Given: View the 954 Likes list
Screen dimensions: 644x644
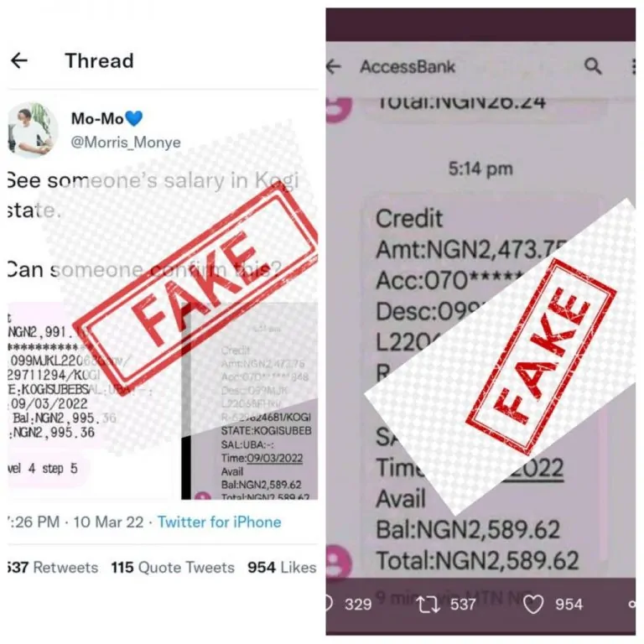Looking at the screenshot, I should pos(282,567).
